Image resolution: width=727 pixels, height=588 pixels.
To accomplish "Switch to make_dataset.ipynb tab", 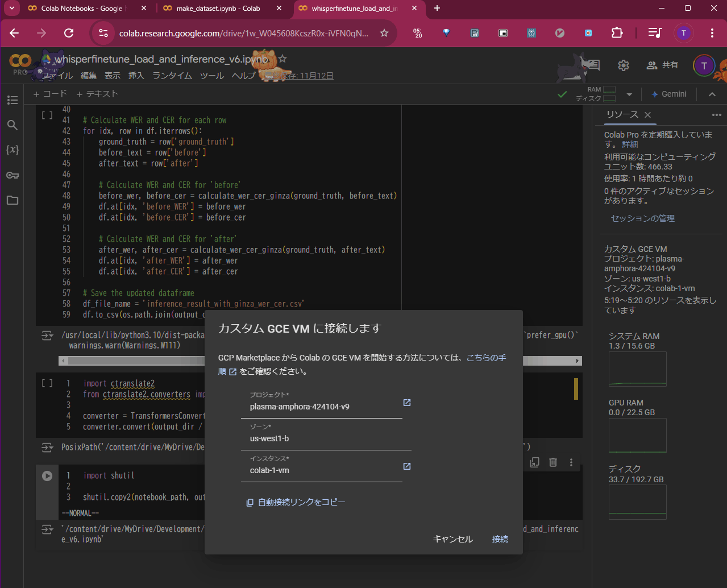I will click(218, 9).
